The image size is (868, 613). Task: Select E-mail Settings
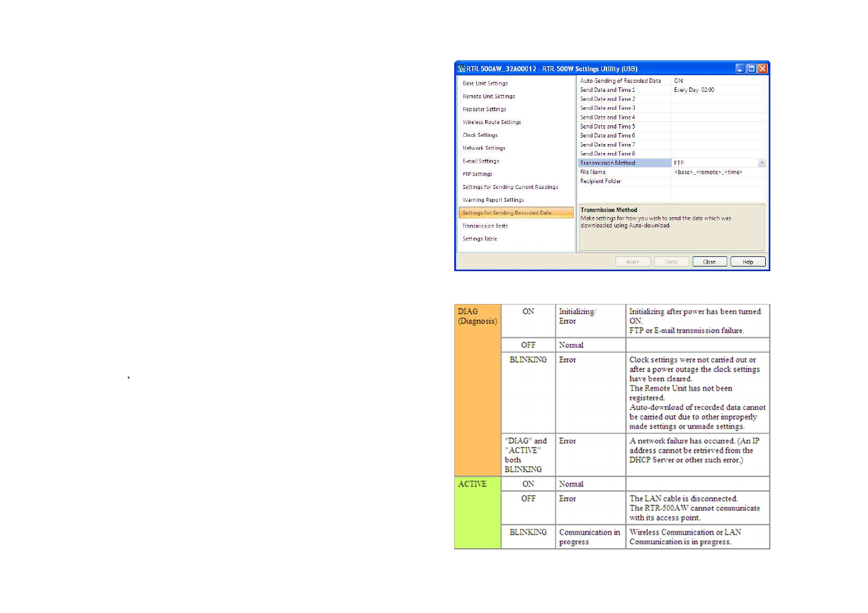point(481,161)
